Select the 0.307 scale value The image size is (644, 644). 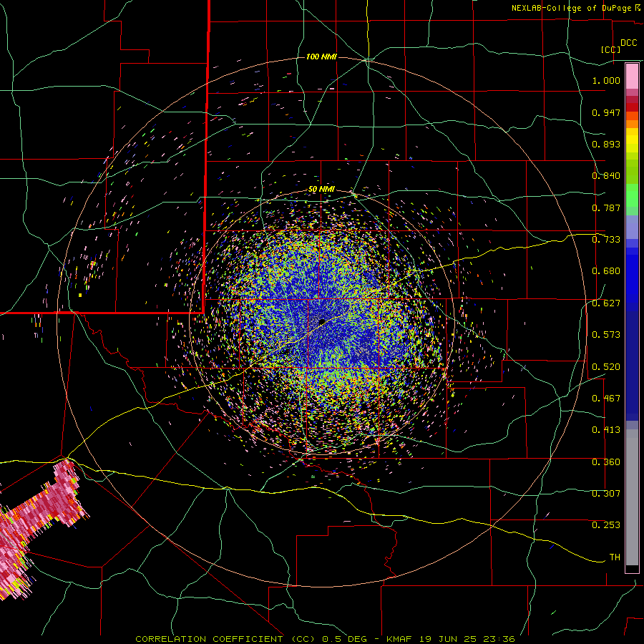606,494
